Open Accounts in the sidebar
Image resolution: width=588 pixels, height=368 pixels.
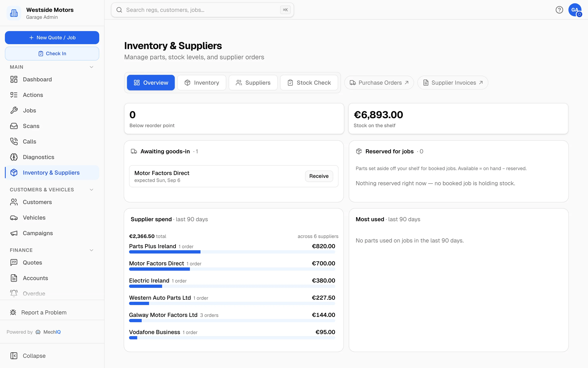pyautogui.click(x=52, y=278)
